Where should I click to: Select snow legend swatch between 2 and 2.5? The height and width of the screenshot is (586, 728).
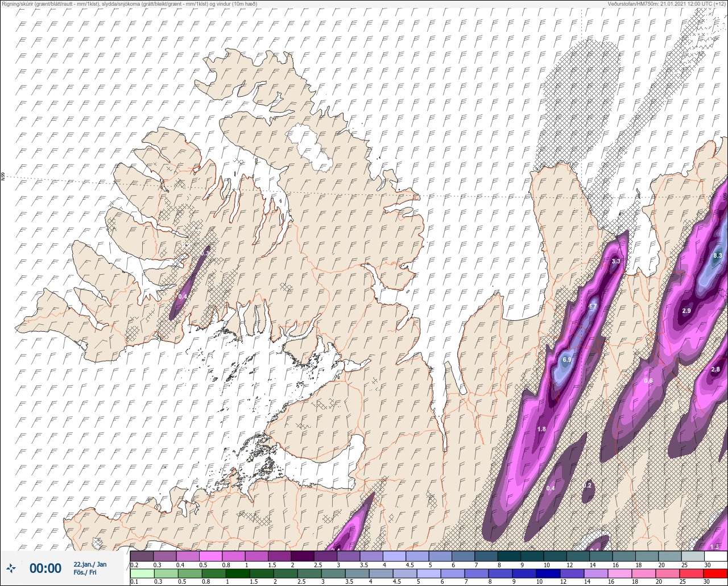(302, 555)
